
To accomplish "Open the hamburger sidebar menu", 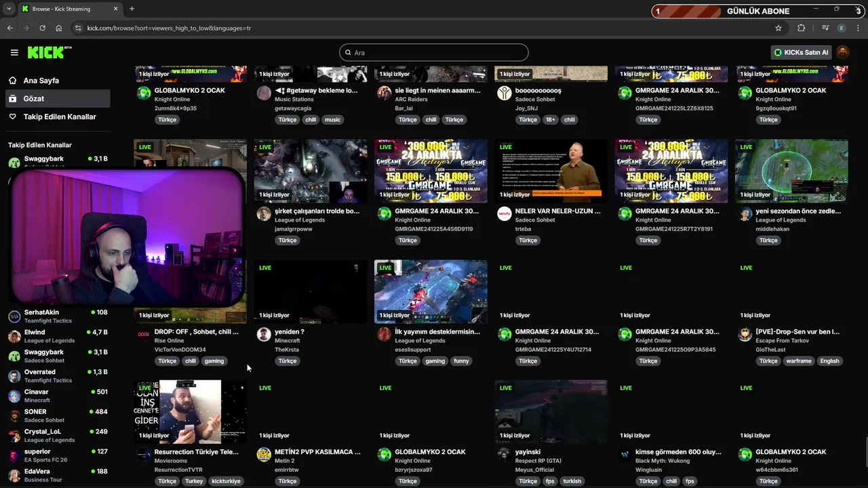I will (14, 52).
